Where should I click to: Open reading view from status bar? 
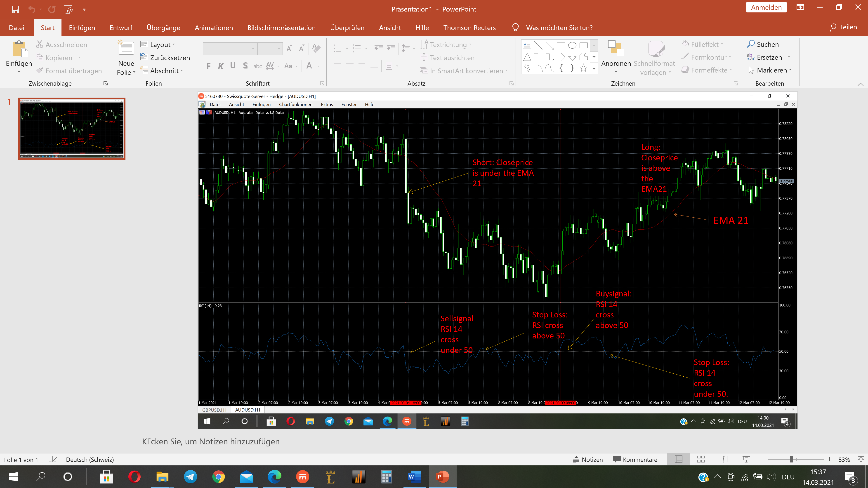coord(723,459)
